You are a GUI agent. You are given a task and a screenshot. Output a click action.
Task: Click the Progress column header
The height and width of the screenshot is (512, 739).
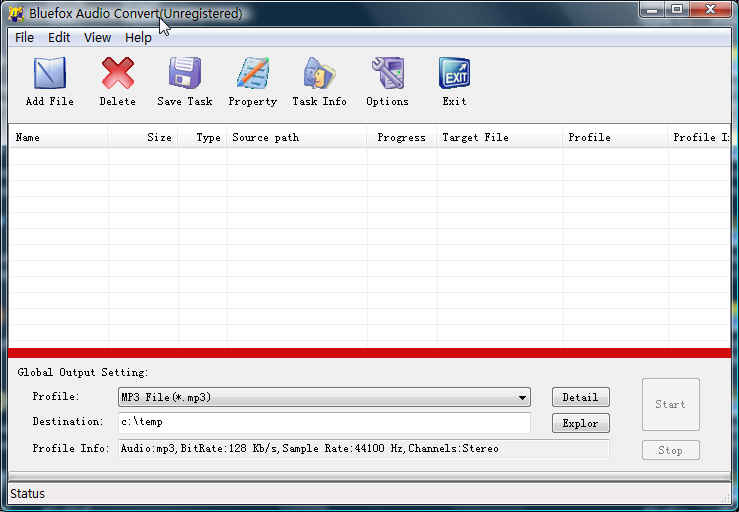pyautogui.click(x=402, y=138)
